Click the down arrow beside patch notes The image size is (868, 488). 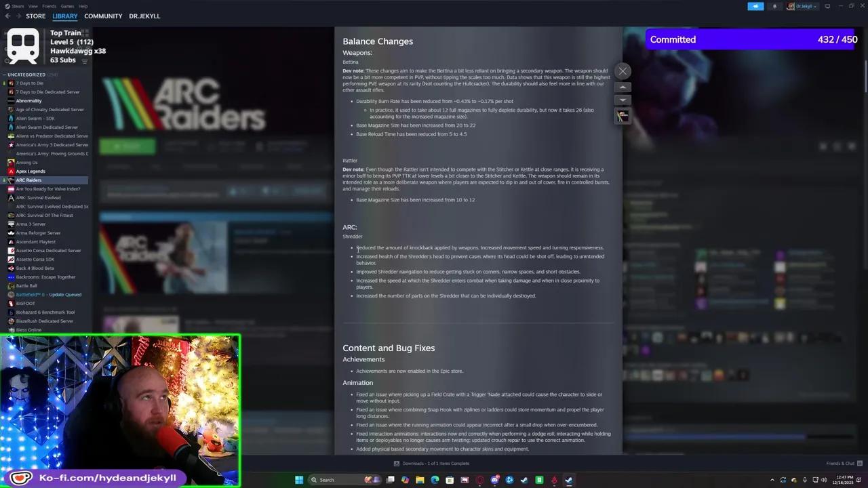pos(623,100)
